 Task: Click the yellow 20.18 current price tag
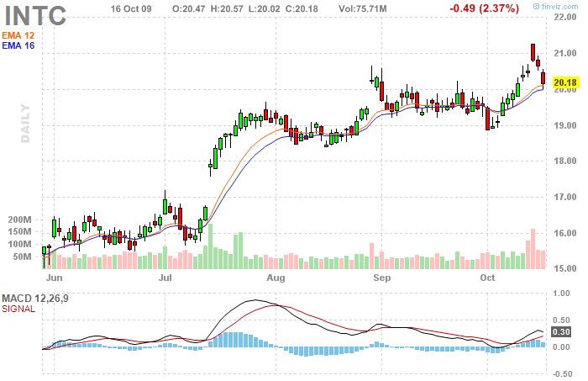[567, 82]
